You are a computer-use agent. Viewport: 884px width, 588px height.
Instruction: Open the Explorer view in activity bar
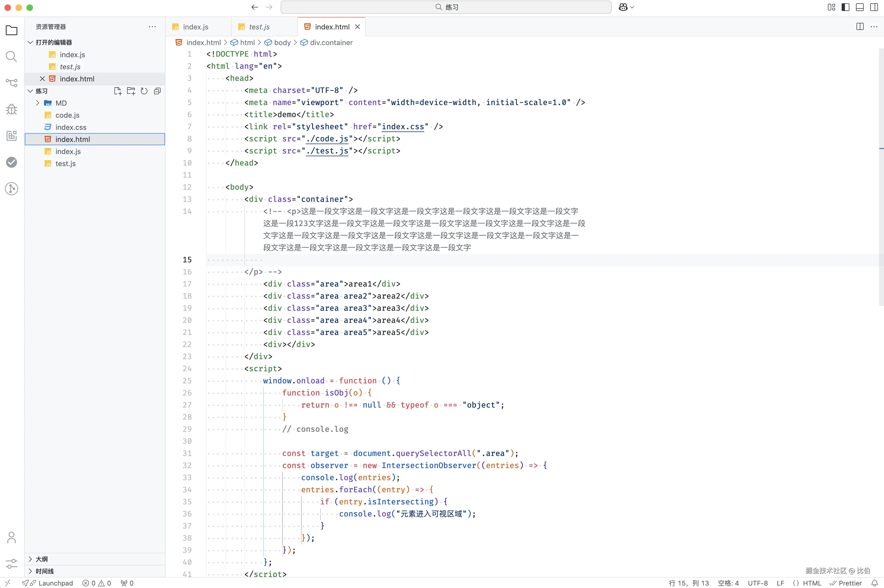tap(12, 30)
